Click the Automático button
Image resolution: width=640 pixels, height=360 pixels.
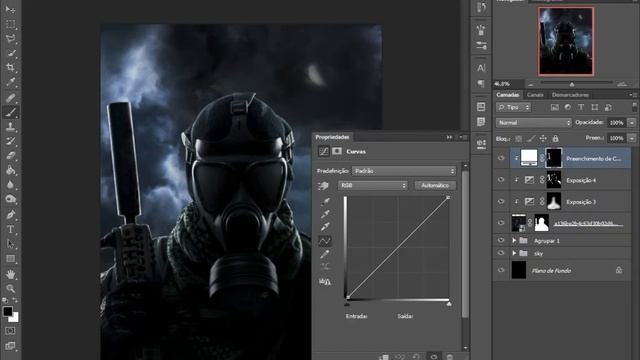coord(435,185)
